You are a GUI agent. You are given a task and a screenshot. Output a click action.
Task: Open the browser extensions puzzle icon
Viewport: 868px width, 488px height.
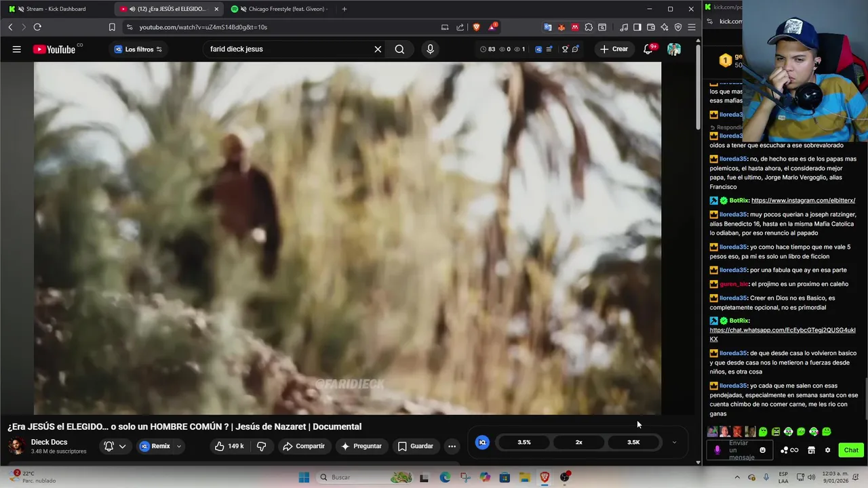589,27
